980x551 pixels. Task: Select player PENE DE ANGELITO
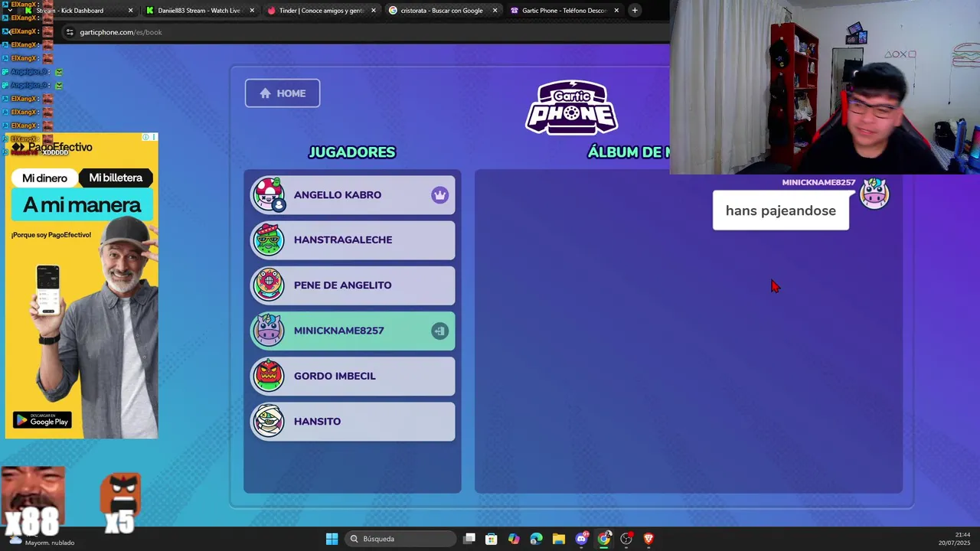(x=352, y=285)
